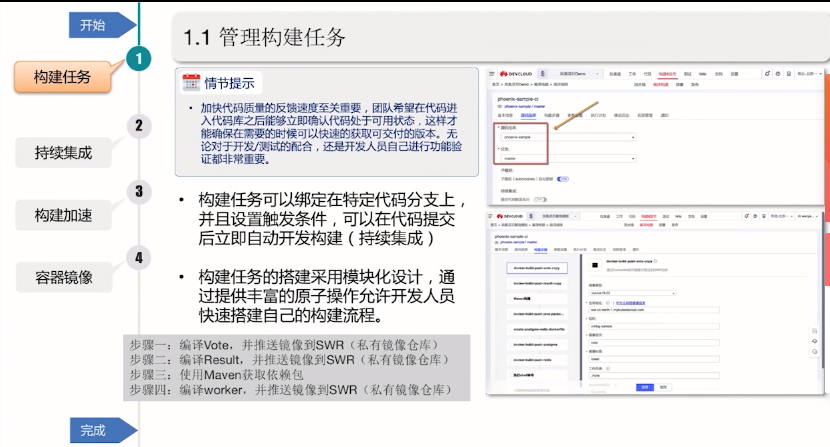Click branch icon before phoenix-sample/master in upper screenshot
The image size is (830, 447).
pyautogui.click(x=500, y=106)
